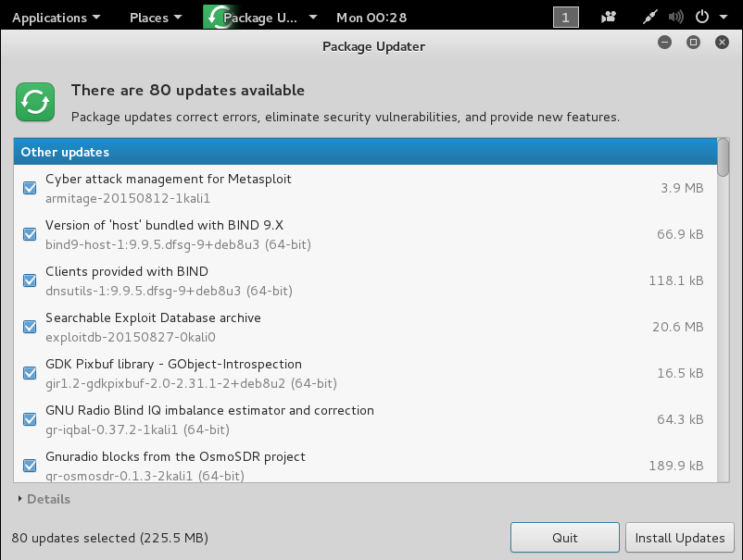
Task: Select 'Gnuradio blocks from the OsmoSDR project'
Action: (365, 464)
